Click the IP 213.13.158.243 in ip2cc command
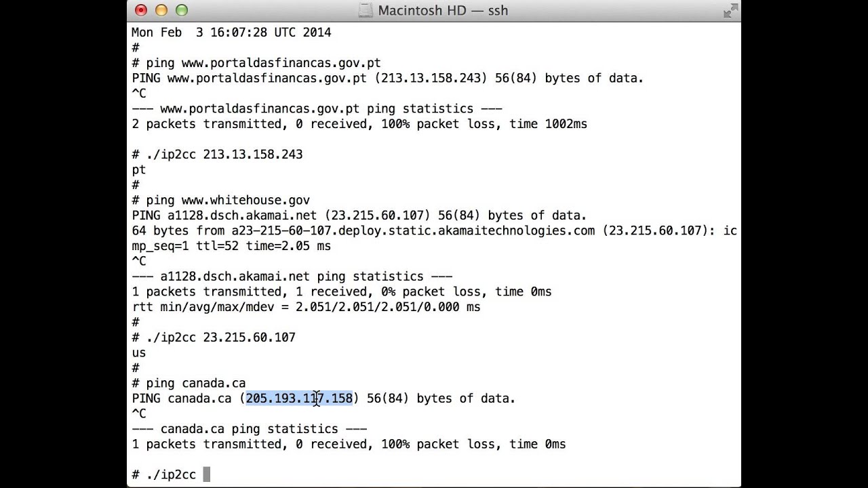 (253, 155)
